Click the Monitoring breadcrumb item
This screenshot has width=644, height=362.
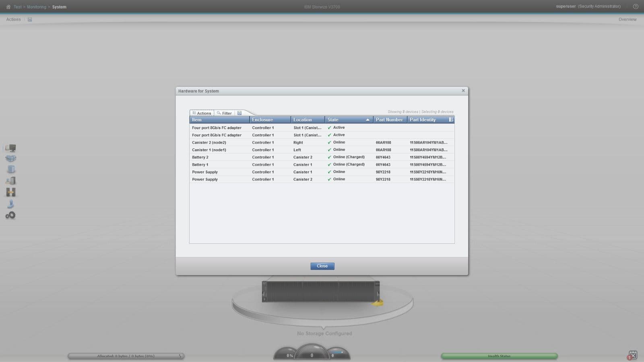36,7
